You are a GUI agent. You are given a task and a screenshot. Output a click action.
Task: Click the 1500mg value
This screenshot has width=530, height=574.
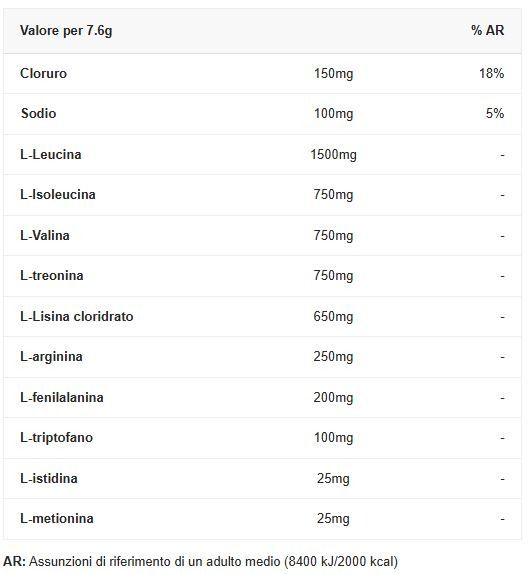(x=333, y=154)
